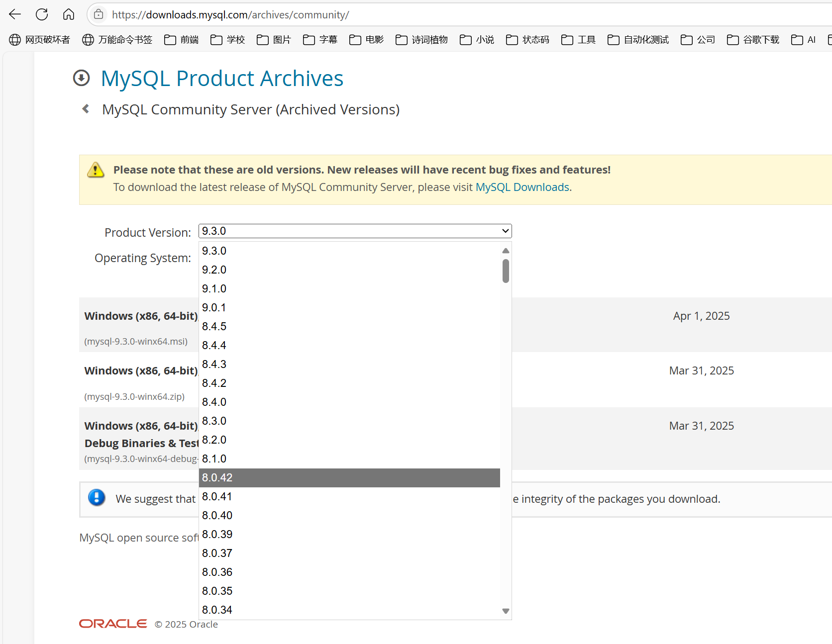Select version 8.0.40 option

[349, 515]
